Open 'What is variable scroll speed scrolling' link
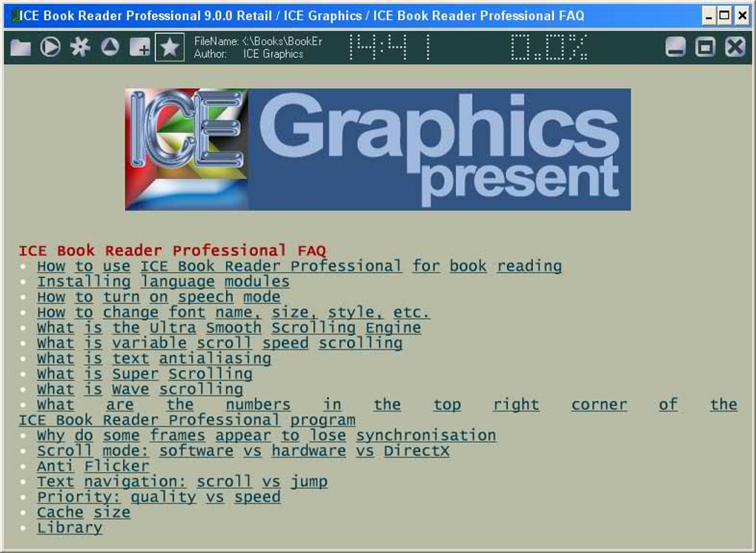756x553 pixels. click(x=220, y=343)
